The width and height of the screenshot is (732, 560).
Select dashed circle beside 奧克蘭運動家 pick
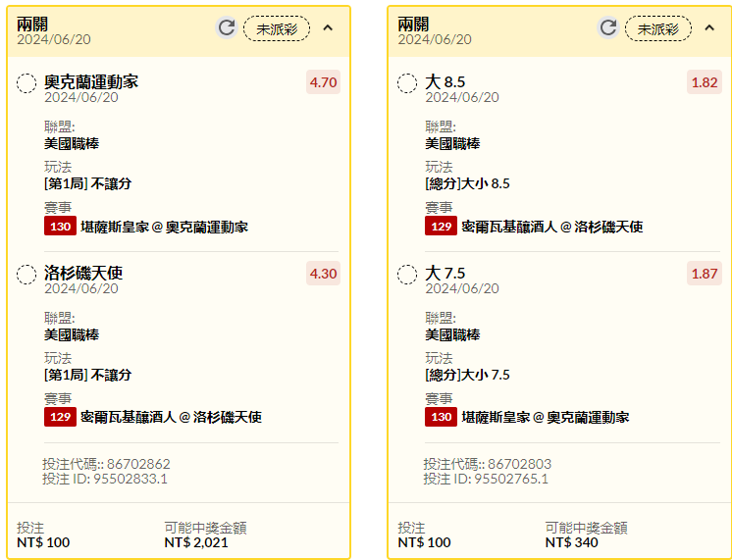pyautogui.click(x=26, y=83)
